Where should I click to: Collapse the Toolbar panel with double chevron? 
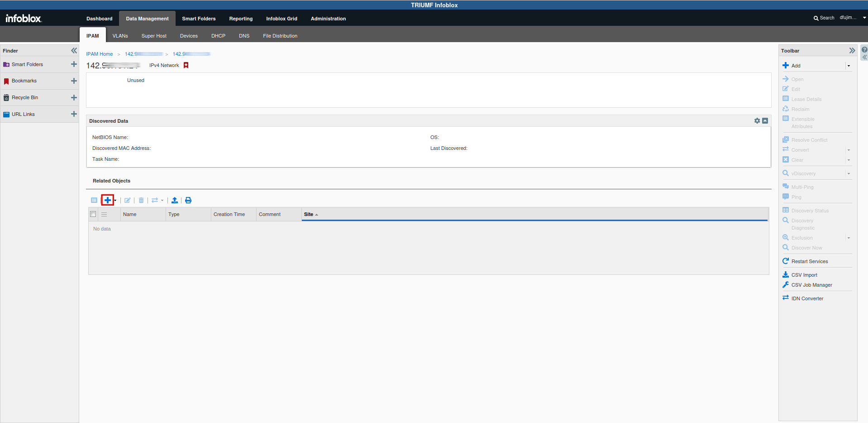point(852,51)
